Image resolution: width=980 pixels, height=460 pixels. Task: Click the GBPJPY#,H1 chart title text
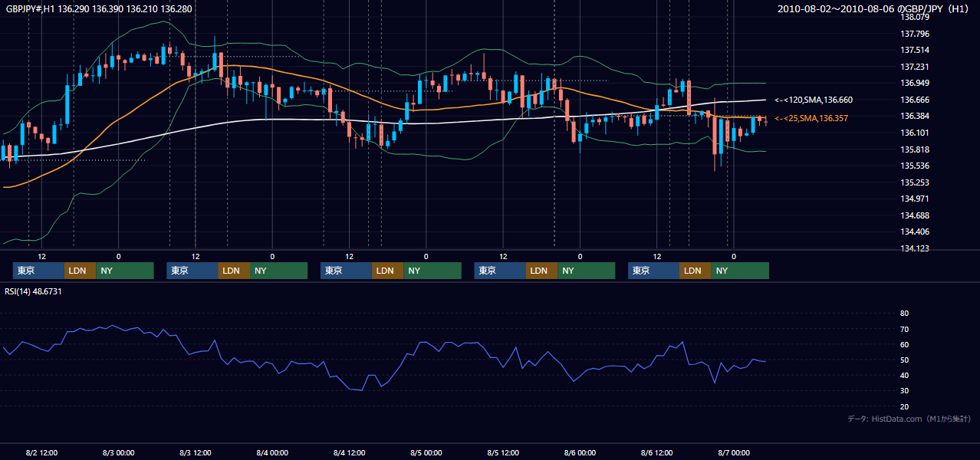[99, 9]
